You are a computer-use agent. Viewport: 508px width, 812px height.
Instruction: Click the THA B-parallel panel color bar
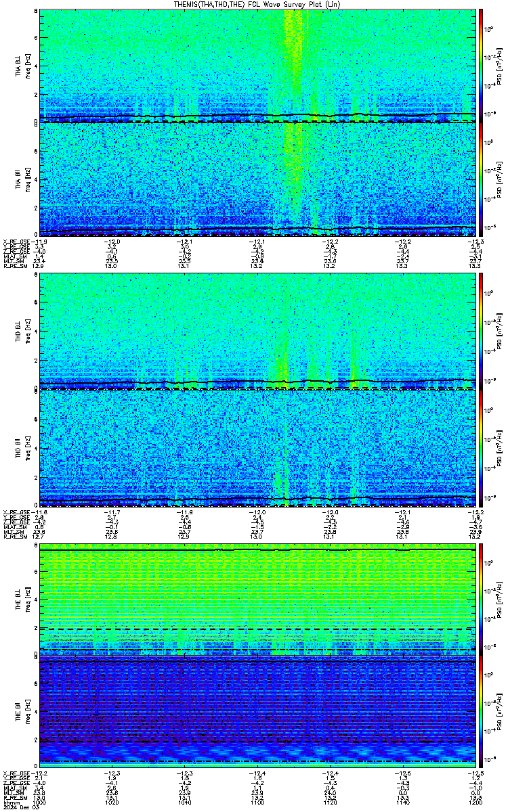482,179
